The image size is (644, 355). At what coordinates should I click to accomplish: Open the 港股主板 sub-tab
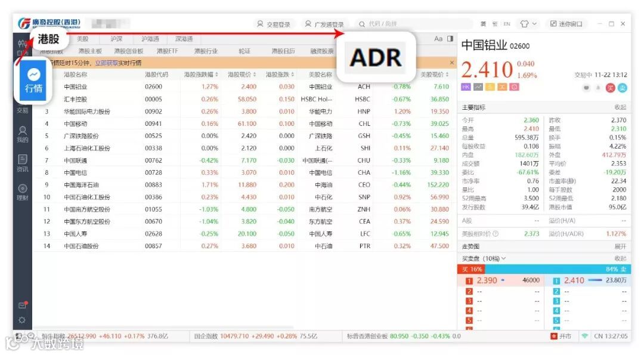click(90, 51)
